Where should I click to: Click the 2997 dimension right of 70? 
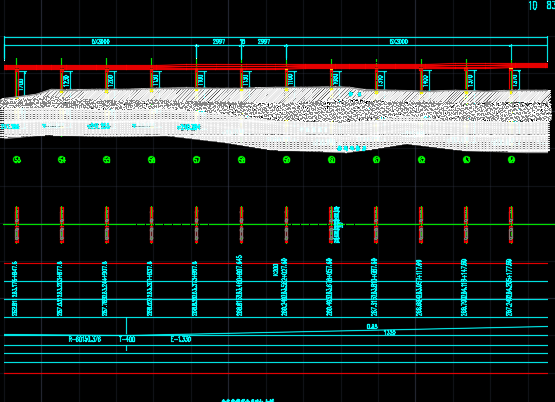(x=264, y=42)
